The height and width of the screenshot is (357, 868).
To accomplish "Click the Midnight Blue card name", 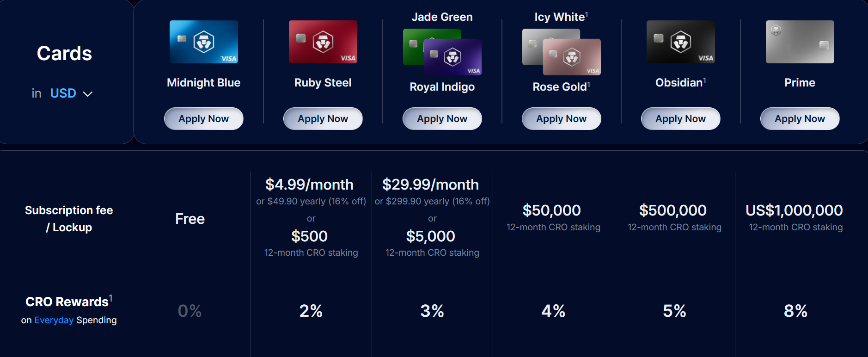I will point(204,83).
